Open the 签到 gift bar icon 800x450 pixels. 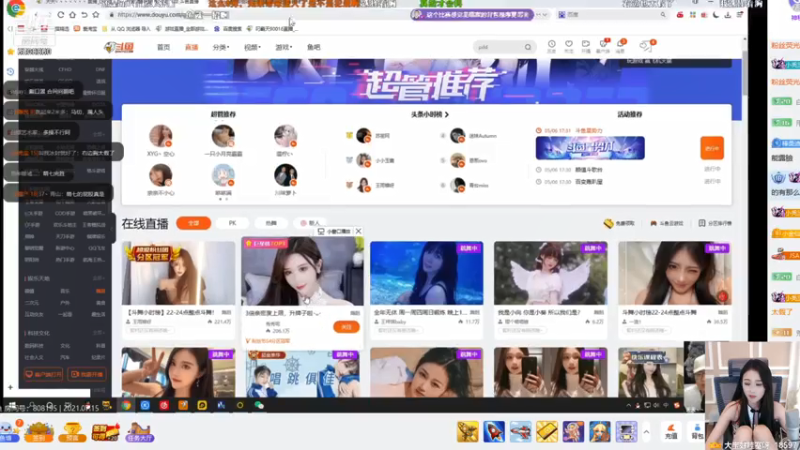[x=39, y=432]
